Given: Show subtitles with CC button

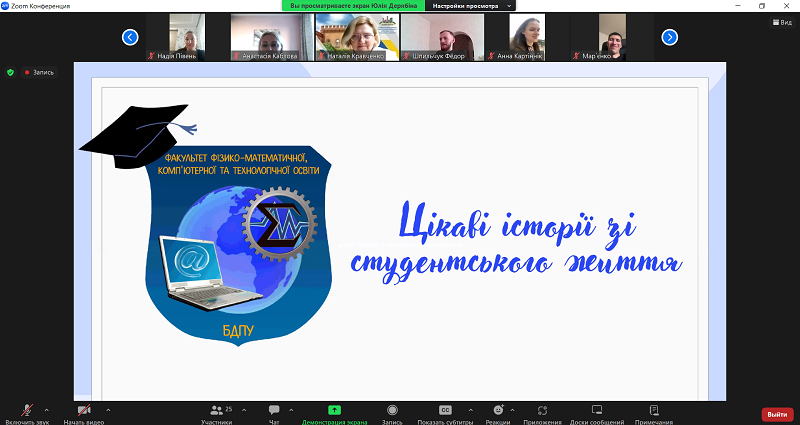Looking at the screenshot, I should click(445, 414).
